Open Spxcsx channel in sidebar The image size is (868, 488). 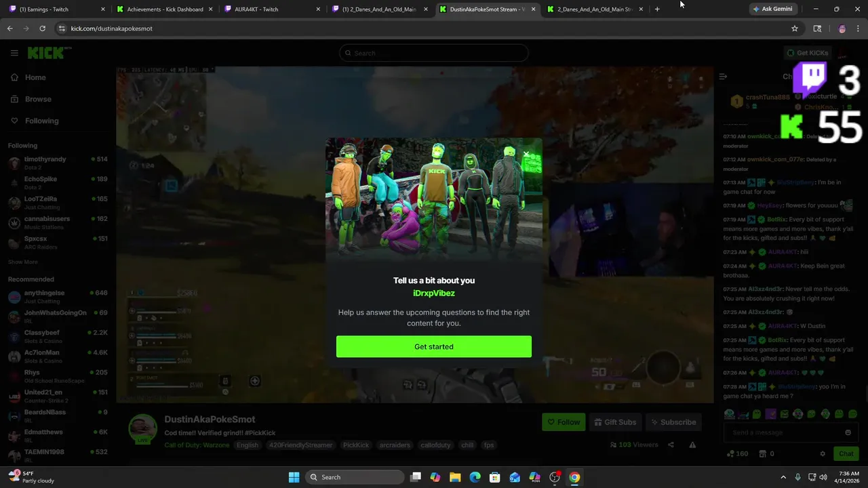click(x=58, y=242)
